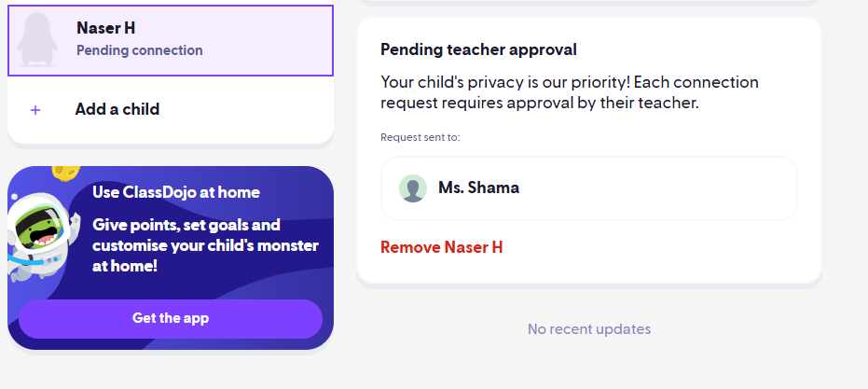The width and height of the screenshot is (868, 389).
Task: Open the Ms. Shama teacher name
Action: (478, 188)
